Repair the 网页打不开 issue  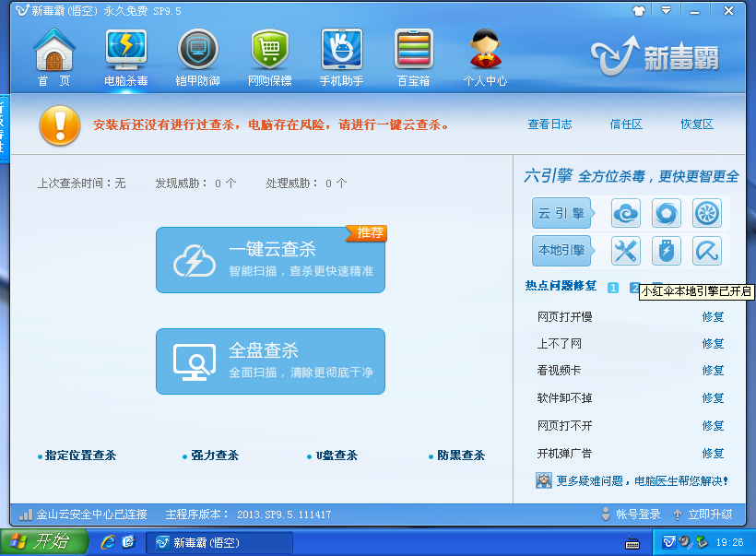(x=713, y=425)
